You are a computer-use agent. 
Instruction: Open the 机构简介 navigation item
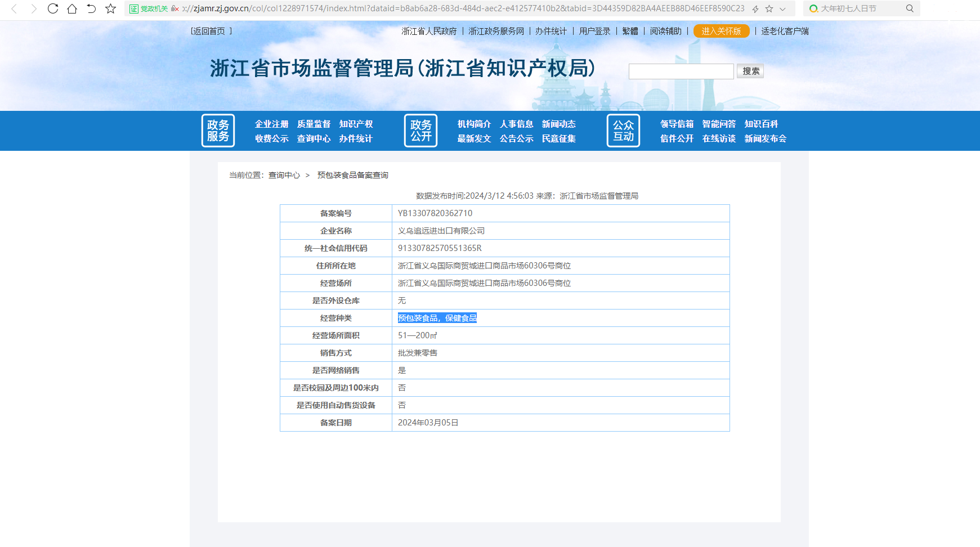(x=473, y=124)
